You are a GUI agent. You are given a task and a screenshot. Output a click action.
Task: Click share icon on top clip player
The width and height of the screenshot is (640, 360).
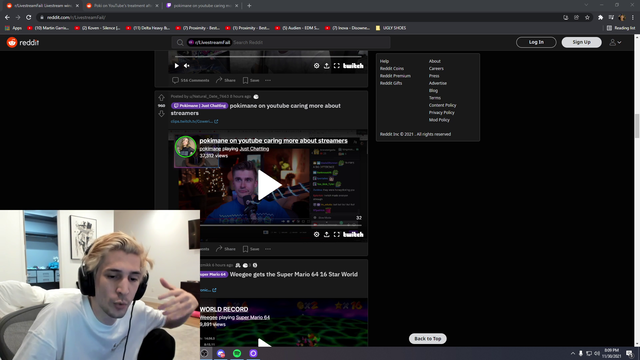coord(327,65)
